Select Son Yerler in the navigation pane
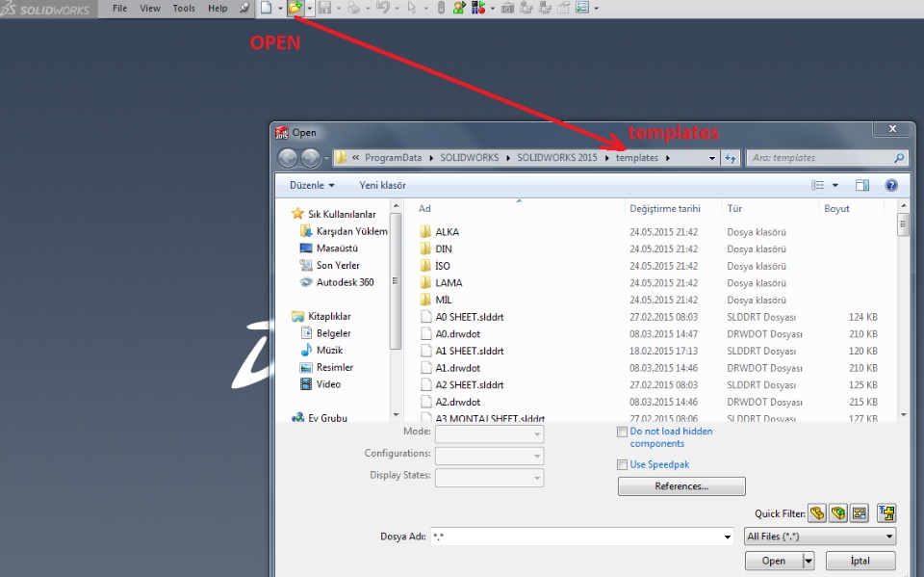The image size is (924, 577). [330, 266]
